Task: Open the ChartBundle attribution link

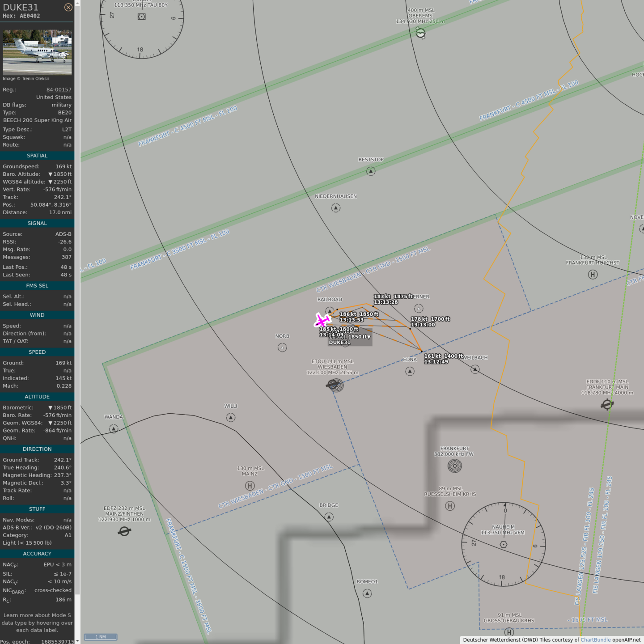Action: (595, 640)
